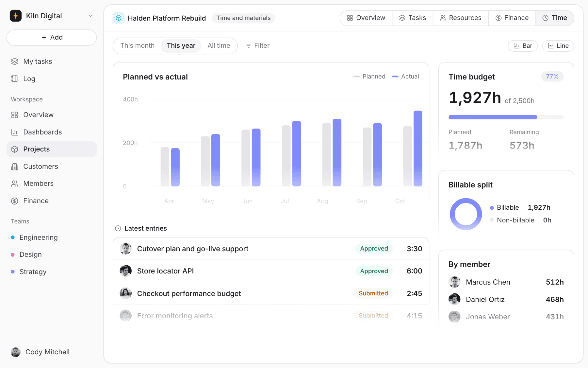Screen dimensions: 588x368
Task: Switch to the Tasks tab
Action: click(413, 18)
